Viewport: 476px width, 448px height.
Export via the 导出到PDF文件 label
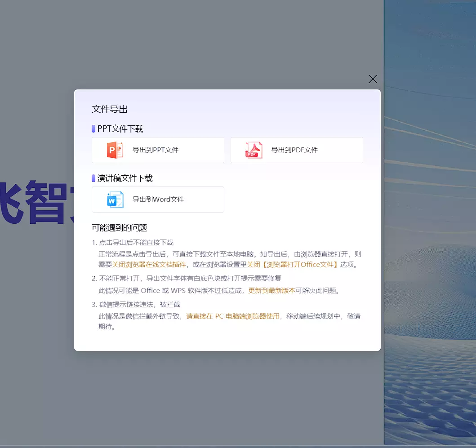(x=294, y=150)
